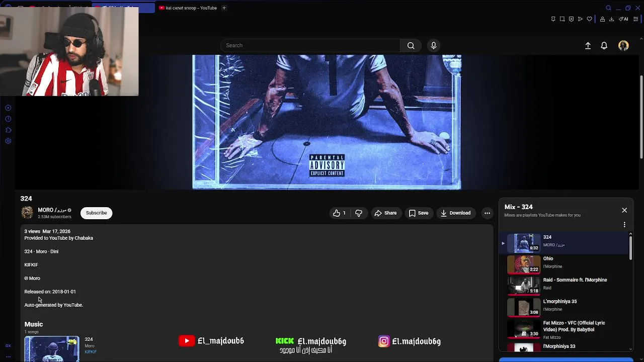Open the ad blocker shield icon
The height and width of the screenshot is (362, 644).
[x=571, y=19]
